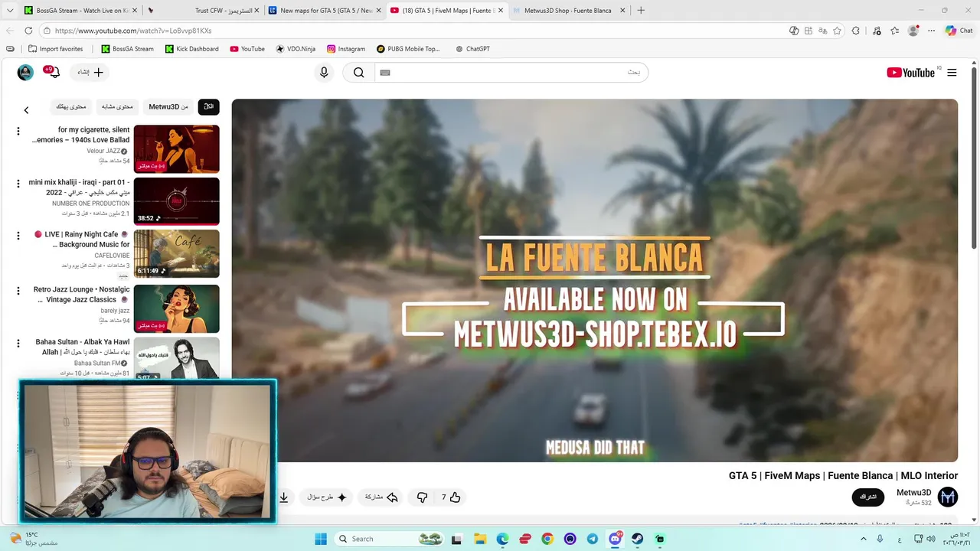Screen dimensions: 980x551
Task: Open taskbar weather widget
Action: click(34, 539)
